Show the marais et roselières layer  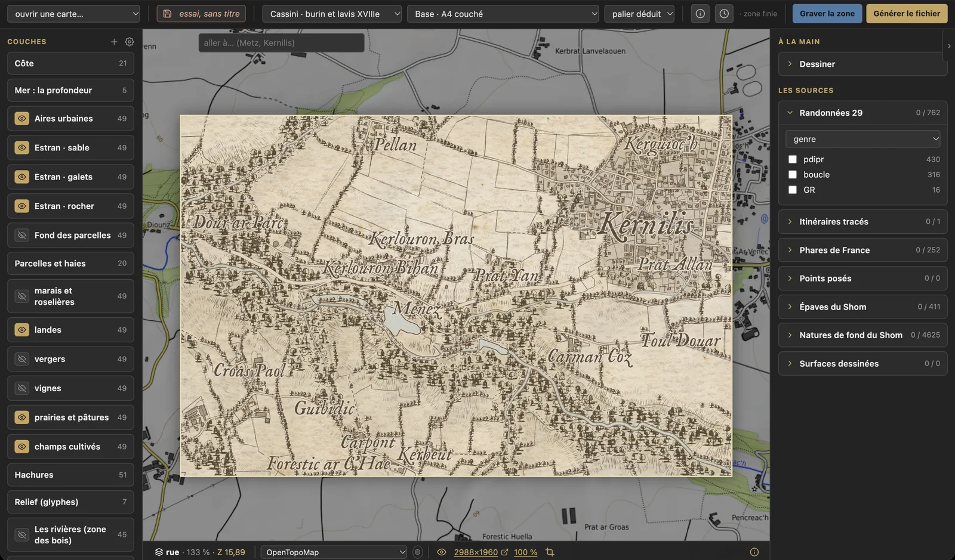click(x=22, y=296)
